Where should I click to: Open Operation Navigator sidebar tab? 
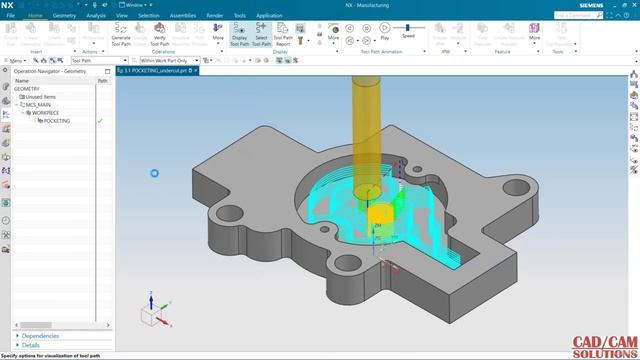[x=6, y=115]
